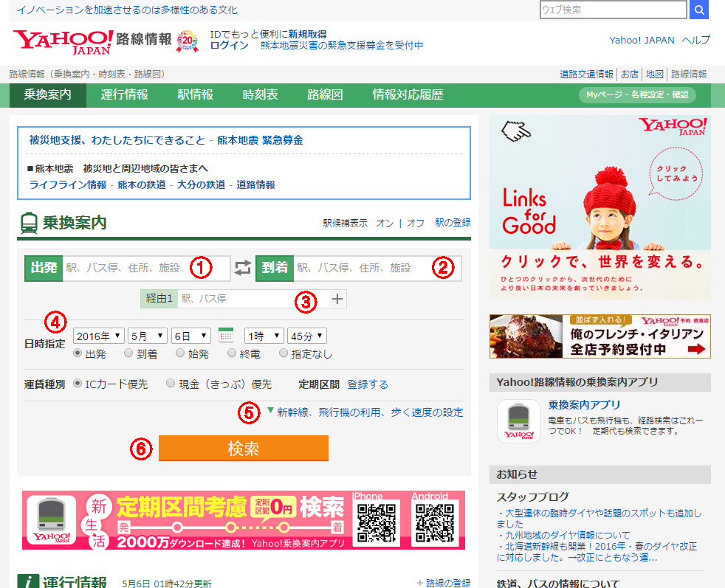Screen dimensions: 725x588
Task: Focus the ウェブ検索 input field
Action: 613,10
